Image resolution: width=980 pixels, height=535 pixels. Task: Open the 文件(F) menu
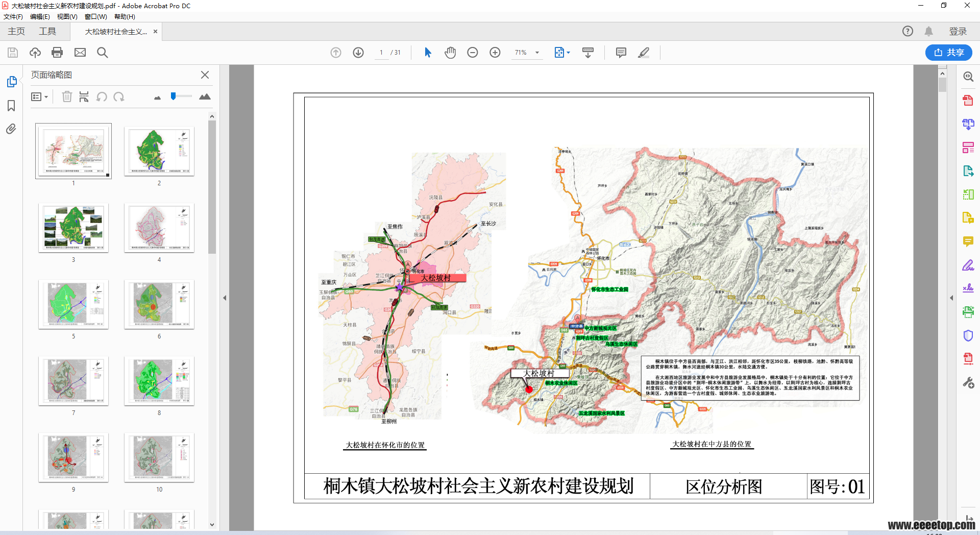pos(13,17)
